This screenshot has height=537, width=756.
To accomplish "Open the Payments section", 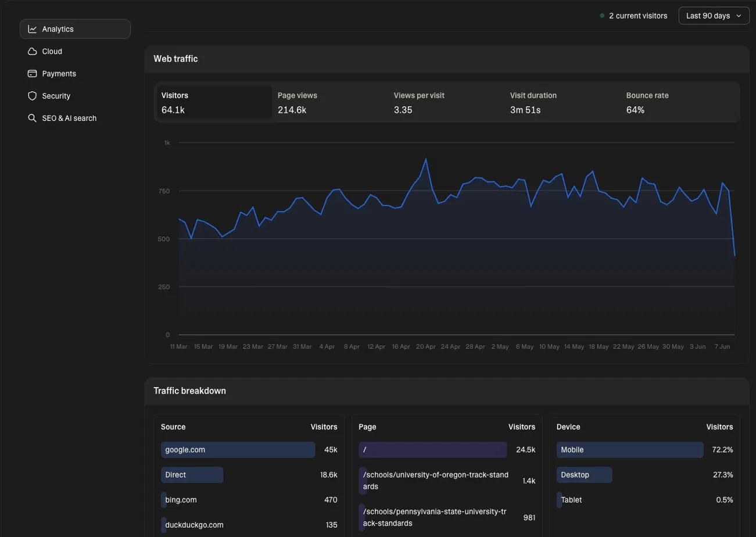I will coord(75,74).
